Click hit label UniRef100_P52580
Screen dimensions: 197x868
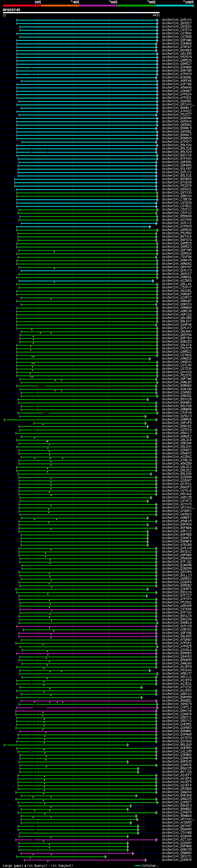coord(176,233)
